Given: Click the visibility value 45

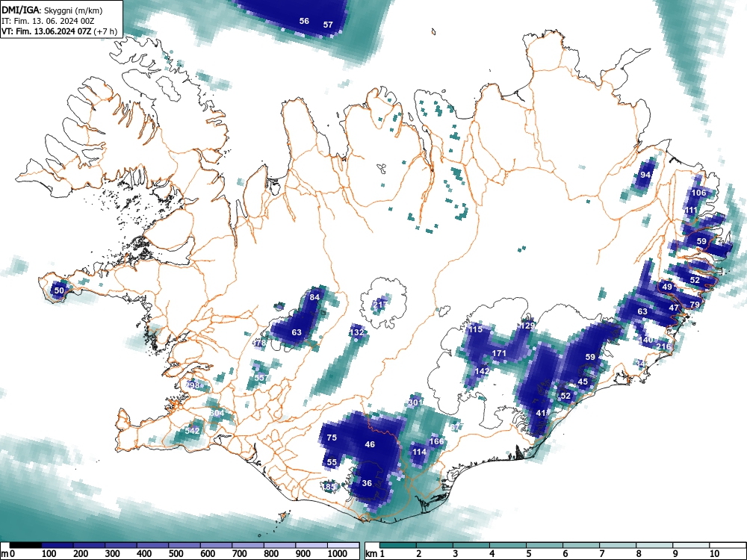Looking at the screenshot, I should coord(583,382).
